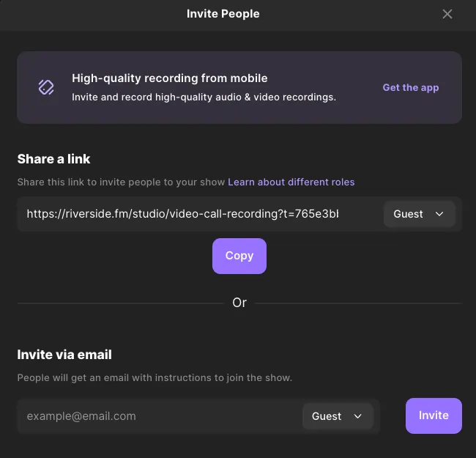Click the mobile recording icon in banner
Viewport: 476px width, 458px height.
pos(46,87)
